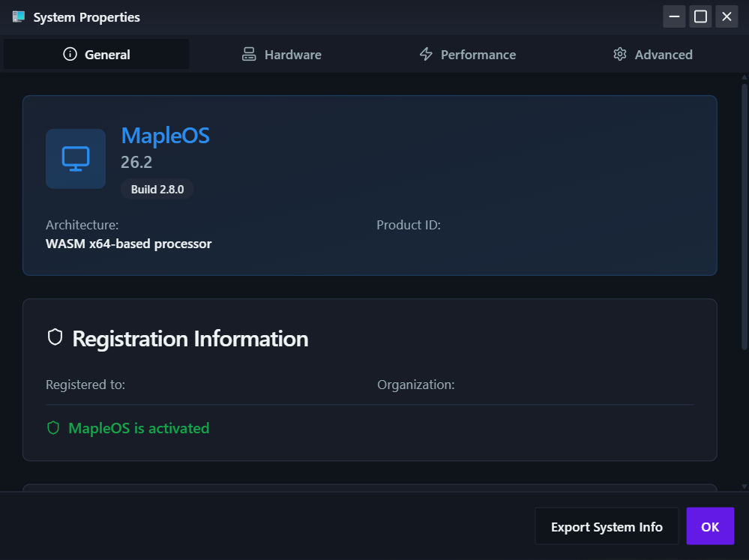Minimize the System Properties window
The image size is (749, 560).
(x=674, y=16)
